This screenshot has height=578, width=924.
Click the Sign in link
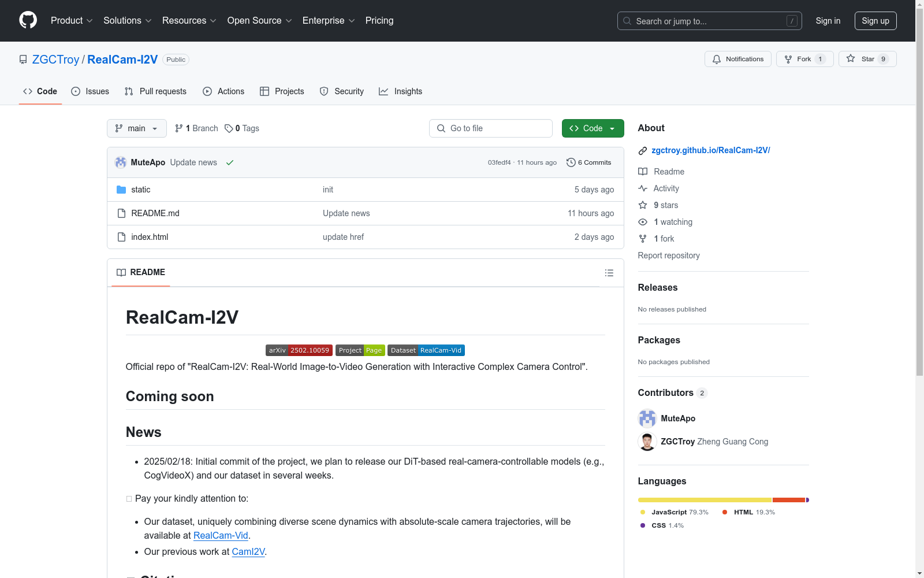(828, 21)
